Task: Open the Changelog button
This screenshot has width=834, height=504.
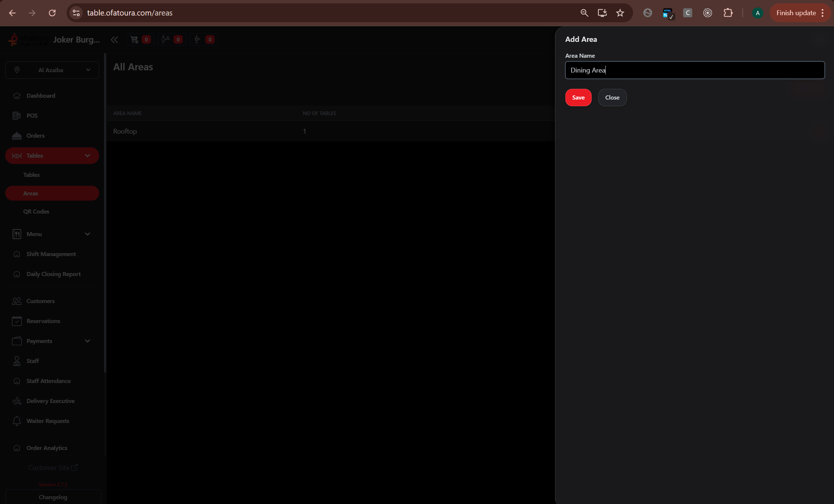Action: pos(53,497)
